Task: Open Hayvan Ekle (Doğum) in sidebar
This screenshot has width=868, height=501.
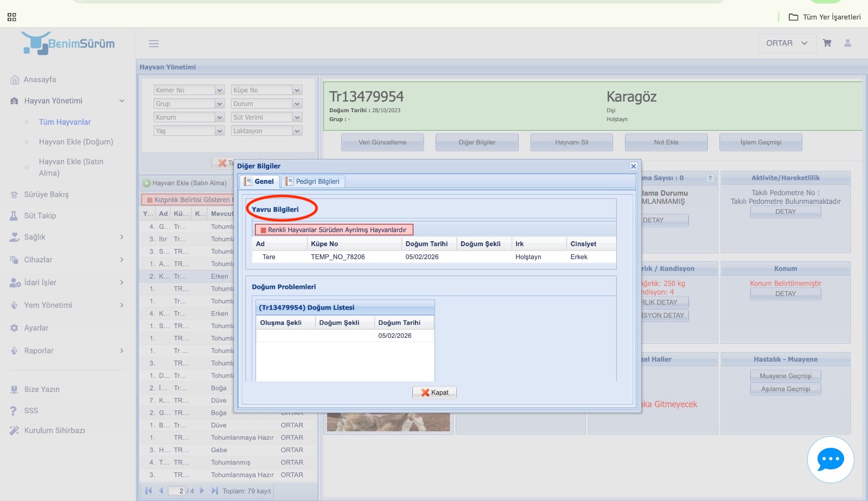Action: (76, 142)
